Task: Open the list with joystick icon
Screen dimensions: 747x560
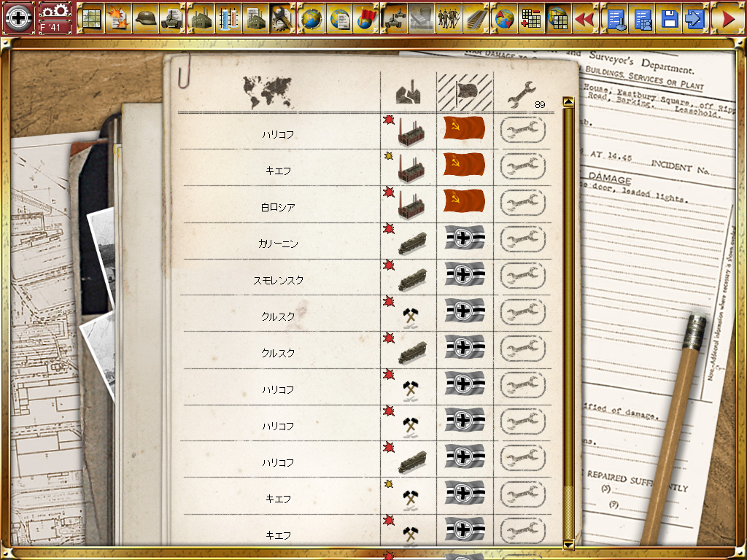Action: click(616, 18)
